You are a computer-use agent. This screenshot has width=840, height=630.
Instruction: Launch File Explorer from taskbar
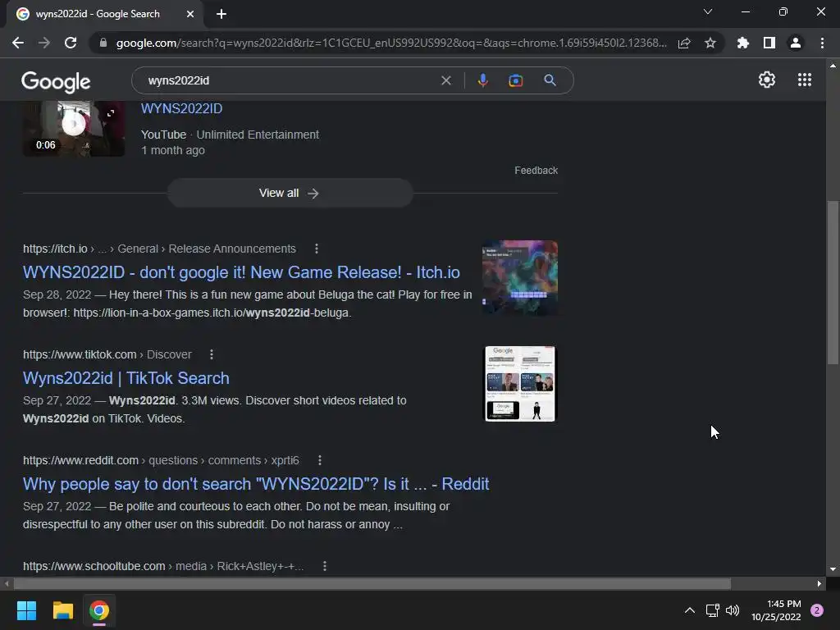tap(62, 610)
